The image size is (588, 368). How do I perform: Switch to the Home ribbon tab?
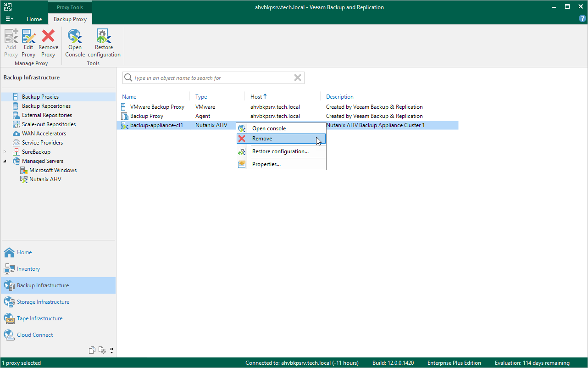click(34, 19)
